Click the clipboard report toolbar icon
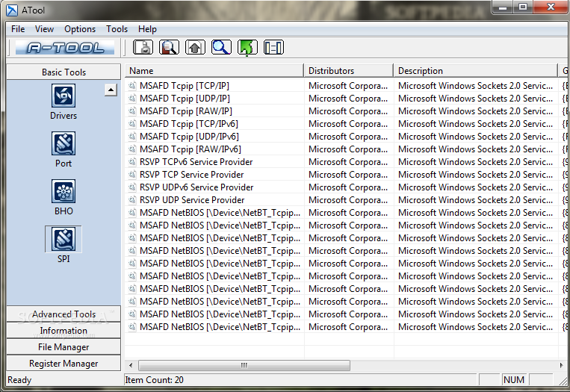The height and width of the screenshot is (392, 570). coord(143,48)
